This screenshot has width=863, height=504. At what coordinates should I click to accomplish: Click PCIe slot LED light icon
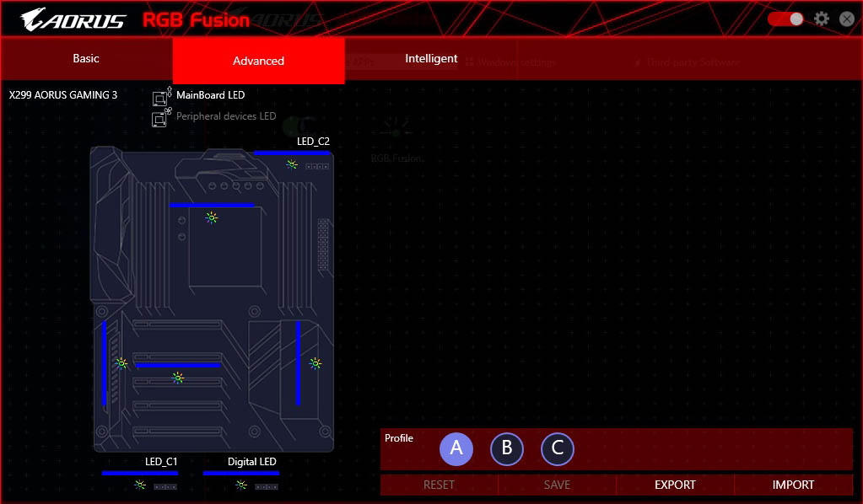point(177,378)
